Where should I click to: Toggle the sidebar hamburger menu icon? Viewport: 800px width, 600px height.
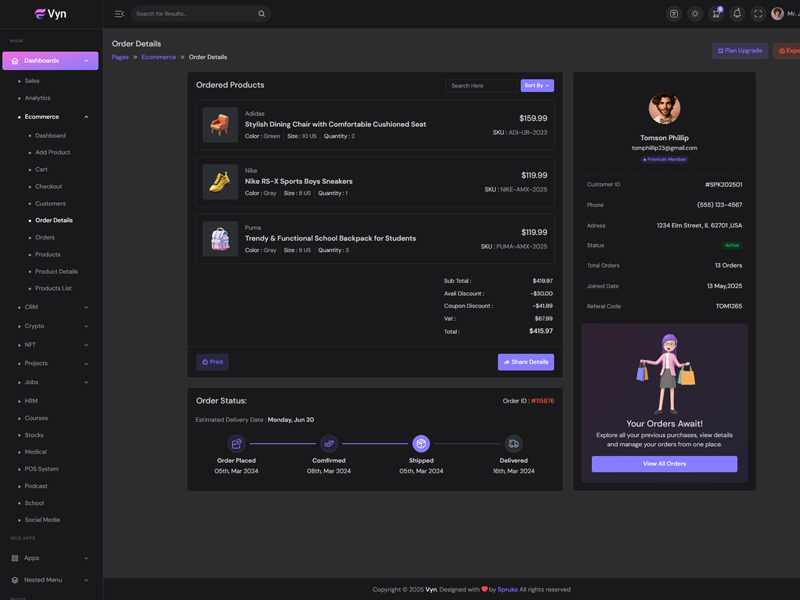(119, 14)
